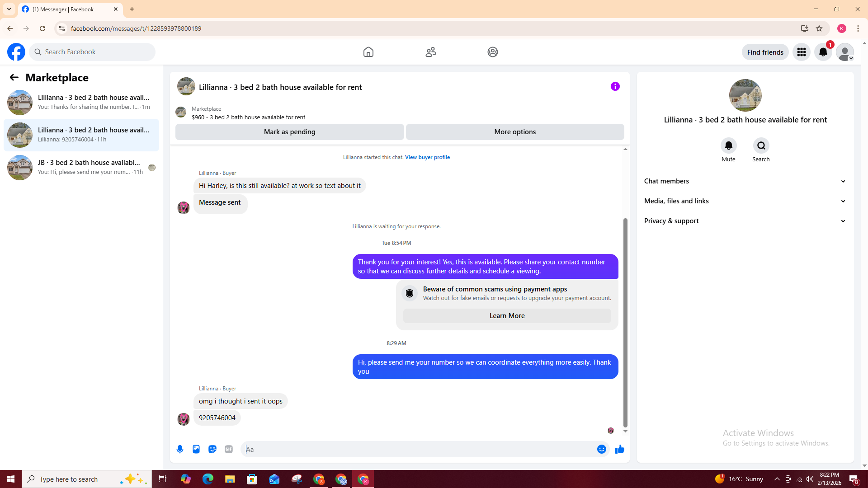
Task: Open conversation information purple icon
Action: point(615,86)
